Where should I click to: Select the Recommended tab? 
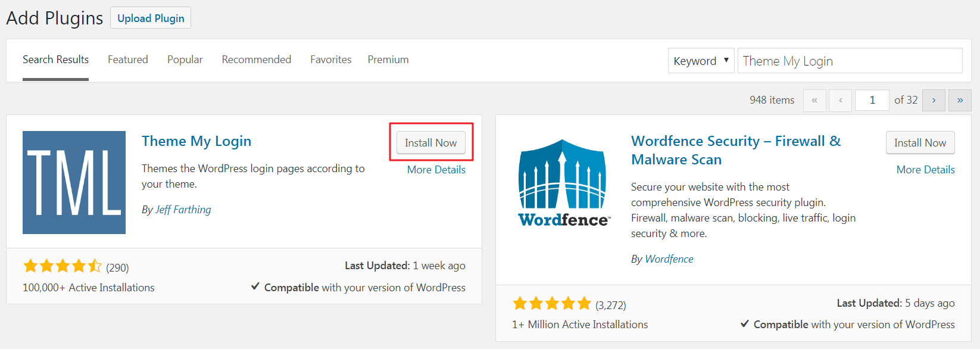point(257,60)
